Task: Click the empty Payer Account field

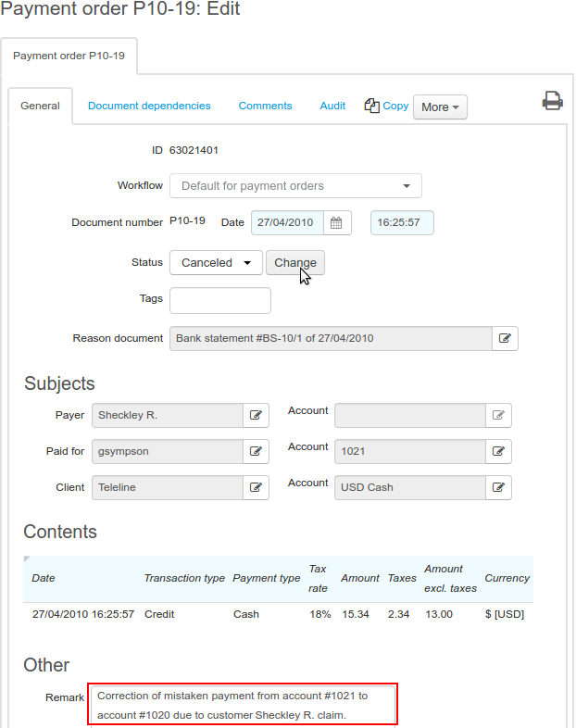Action: (410, 415)
